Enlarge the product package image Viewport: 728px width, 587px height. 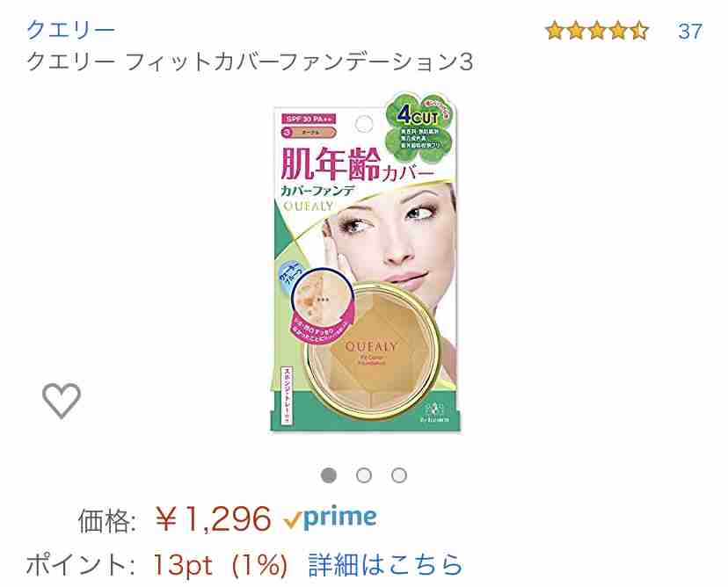(365, 262)
